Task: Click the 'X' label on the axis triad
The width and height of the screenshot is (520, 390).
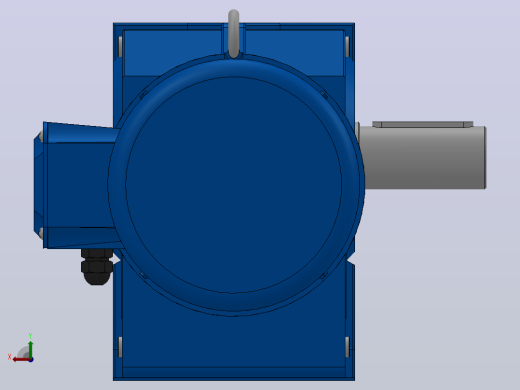Action: click(x=9, y=357)
